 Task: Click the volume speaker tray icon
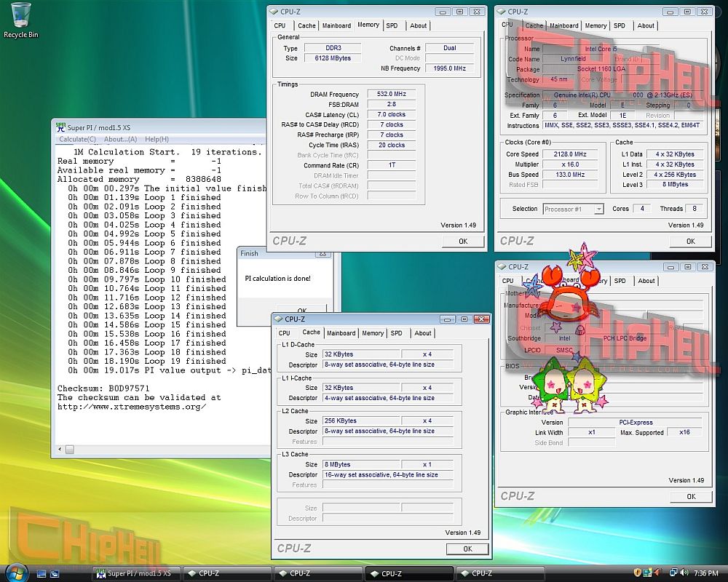686,573
